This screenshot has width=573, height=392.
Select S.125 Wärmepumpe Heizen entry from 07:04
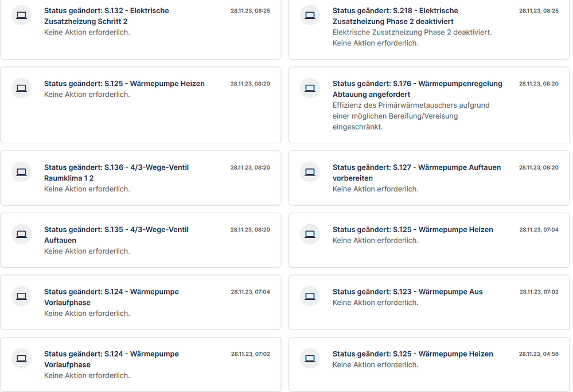[x=429, y=240]
